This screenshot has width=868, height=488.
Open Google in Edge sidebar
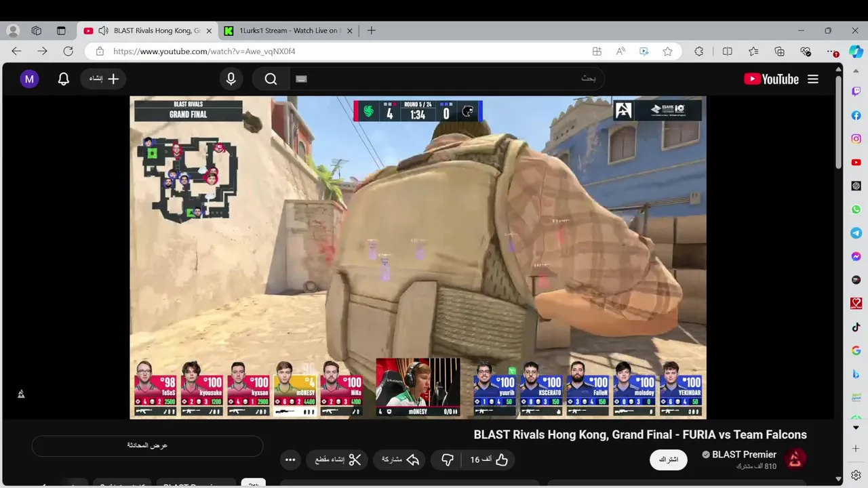point(856,350)
